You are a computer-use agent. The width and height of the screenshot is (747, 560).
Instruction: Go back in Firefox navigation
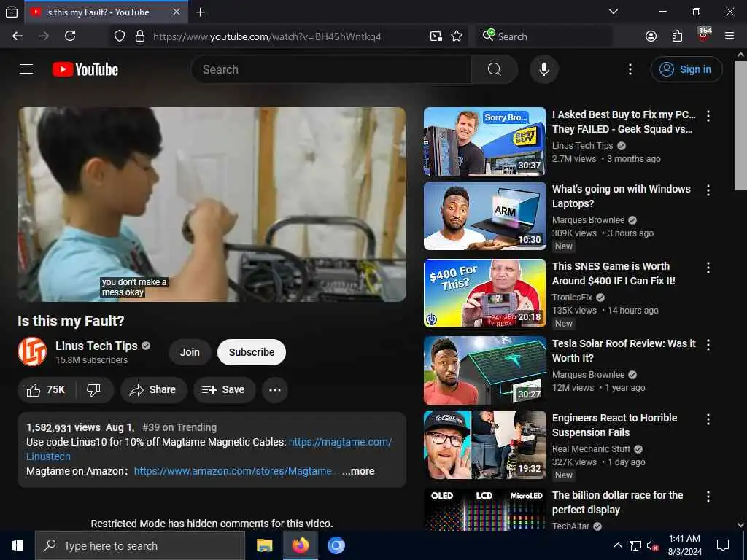(x=18, y=36)
